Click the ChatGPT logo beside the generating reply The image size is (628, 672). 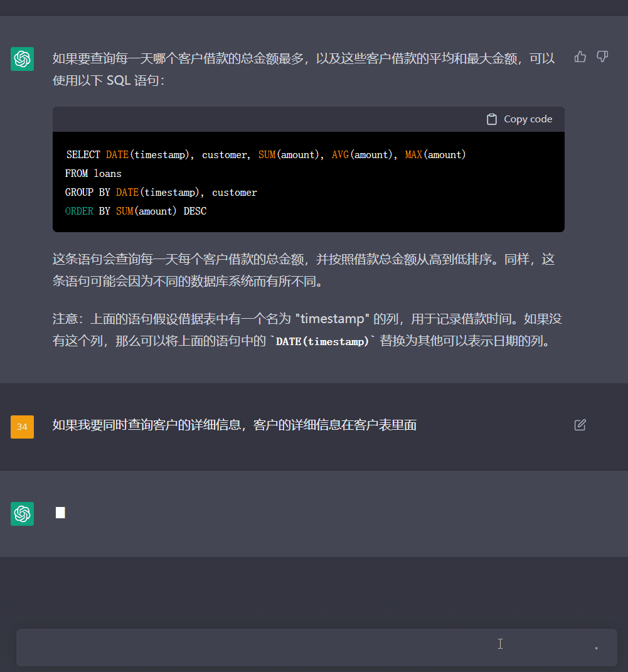[x=22, y=513]
